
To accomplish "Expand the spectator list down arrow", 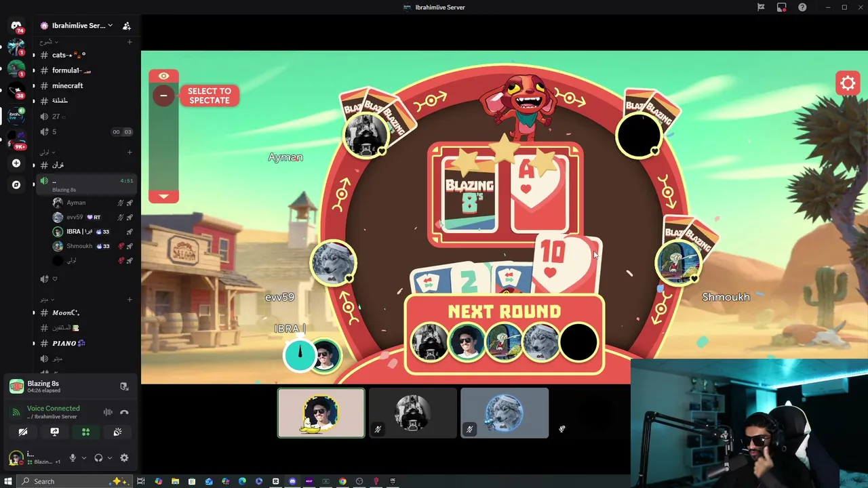I will 163,197.
